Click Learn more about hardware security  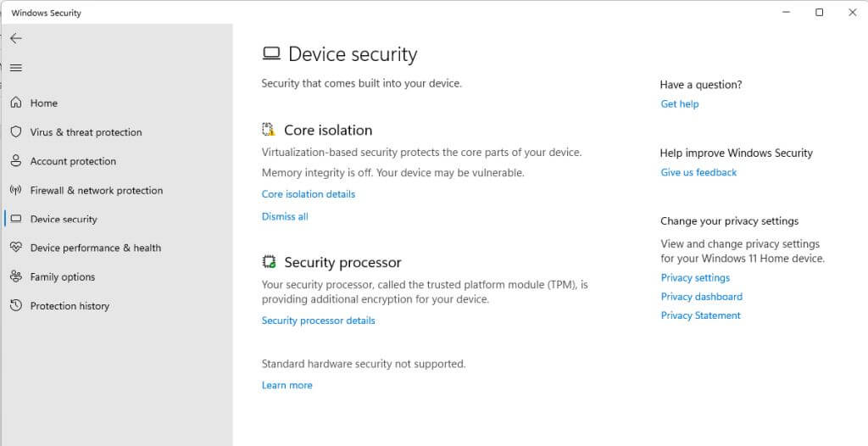pyautogui.click(x=287, y=385)
